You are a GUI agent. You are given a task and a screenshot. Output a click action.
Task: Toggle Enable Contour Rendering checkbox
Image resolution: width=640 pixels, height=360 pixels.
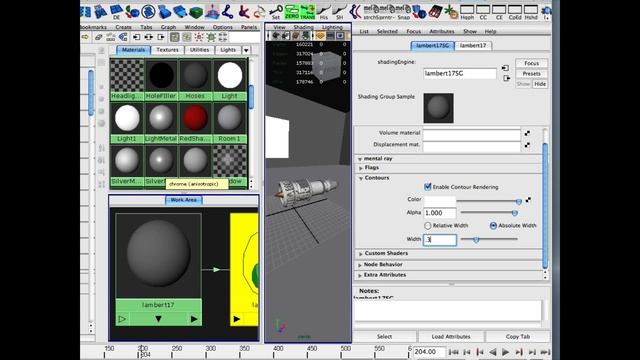pos(427,187)
